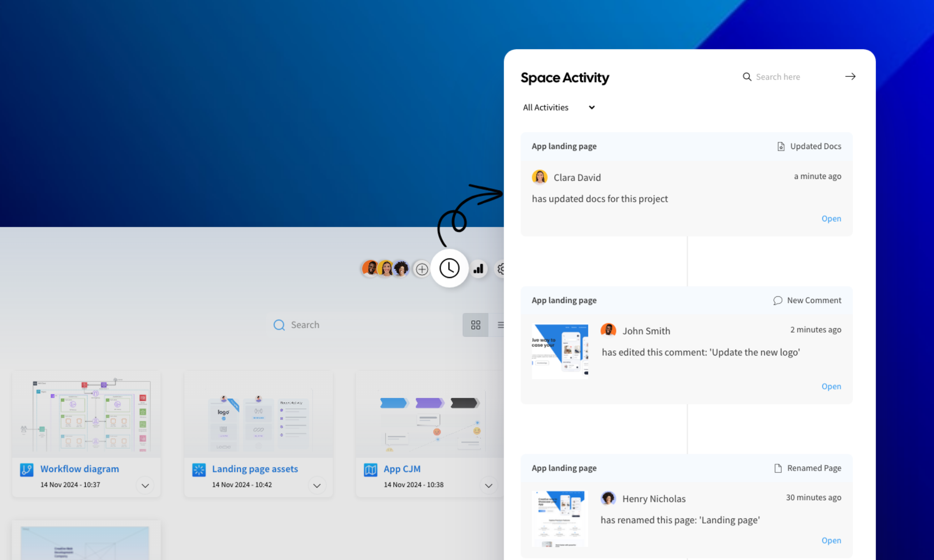Click the arrow to collapse Space Activity panel
Image resolution: width=934 pixels, height=560 pixels.
click(x=850, y=77)
